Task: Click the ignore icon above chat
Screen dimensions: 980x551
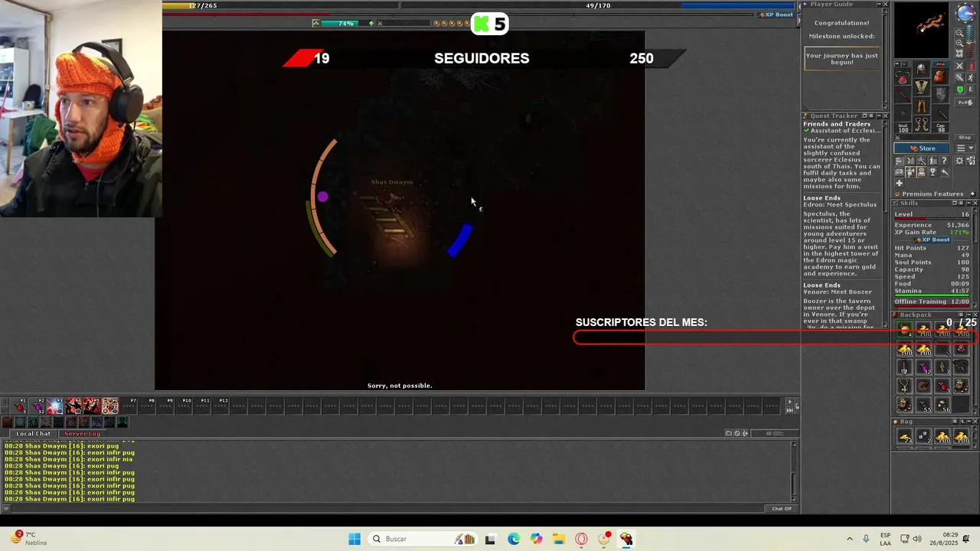Action: [x=737, y=433]
